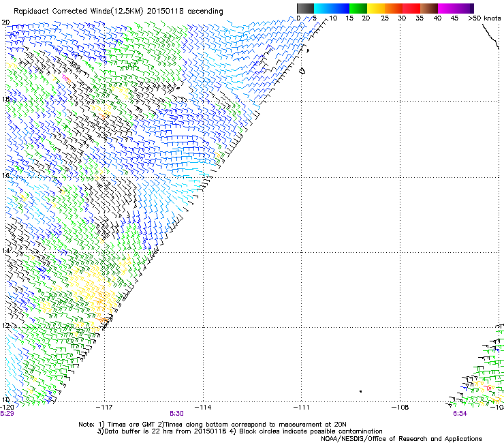Click the cyan-to-blue 5-15 knots legend segment
The width and height of the screenshot is (504, 443).
tap(332, 8)
